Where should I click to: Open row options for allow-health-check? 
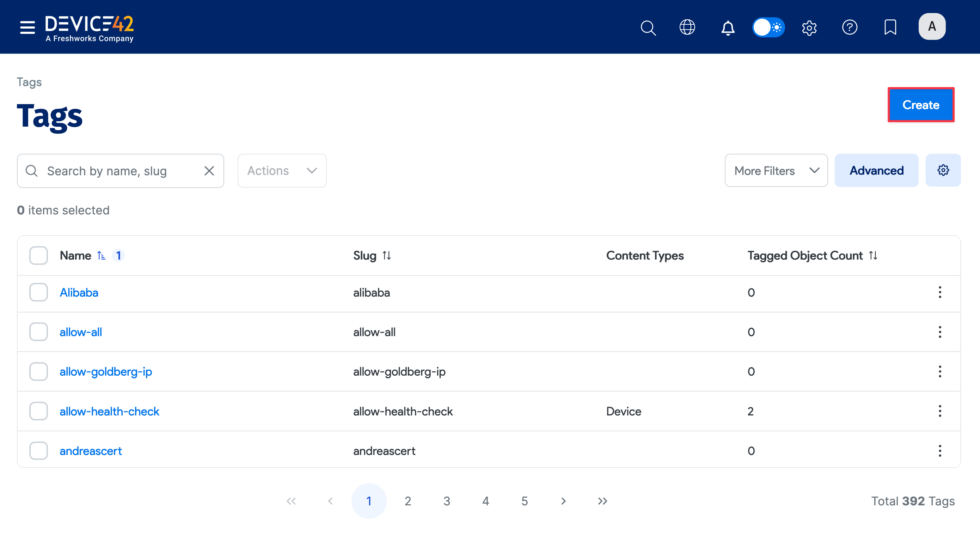click(x=940, y=411)
